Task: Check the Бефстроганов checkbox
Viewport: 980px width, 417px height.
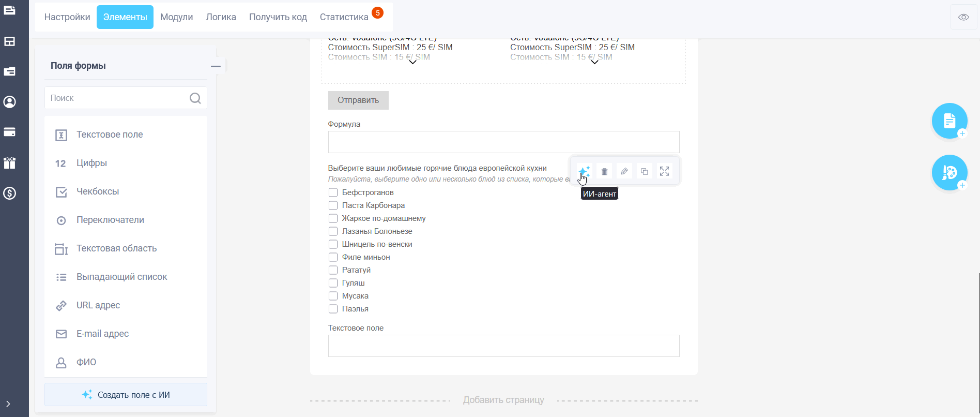Action: 333,192
